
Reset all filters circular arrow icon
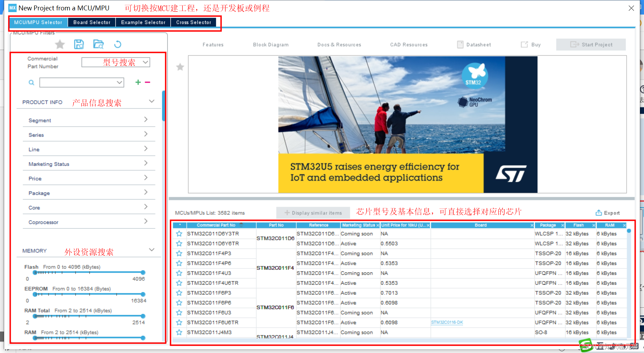[118, 44]
